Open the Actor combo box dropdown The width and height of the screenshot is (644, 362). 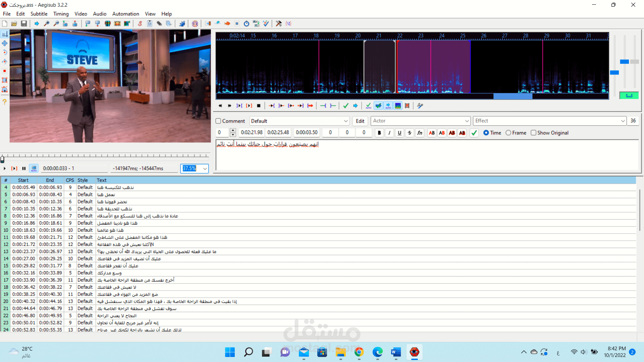click(467, 121)
